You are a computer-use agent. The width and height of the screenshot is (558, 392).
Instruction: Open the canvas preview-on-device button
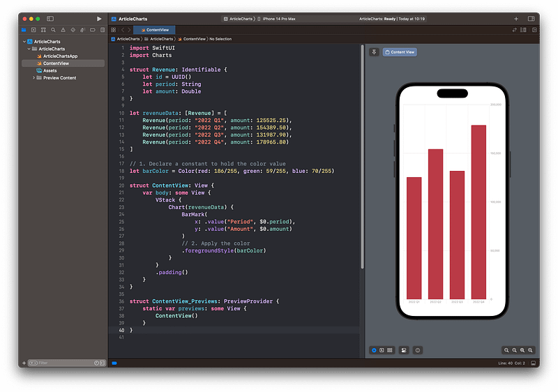[x=418, y=350]
